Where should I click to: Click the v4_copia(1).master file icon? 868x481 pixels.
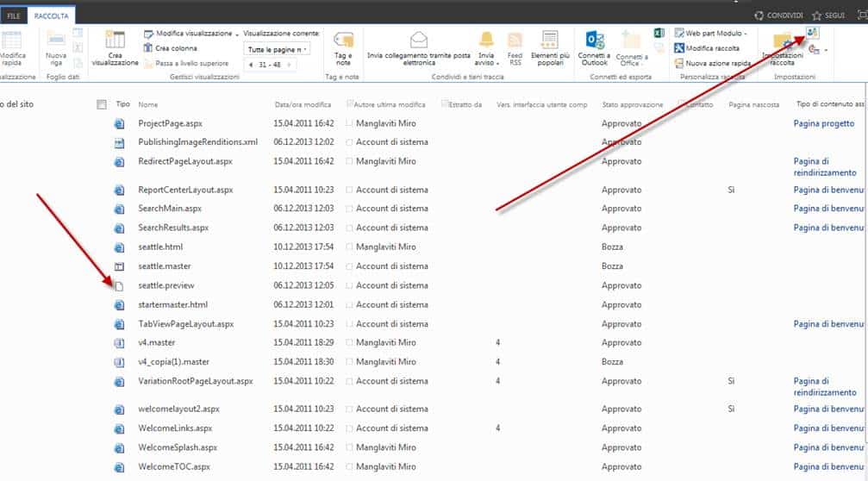pyautogui.click(x=119, y=363)
